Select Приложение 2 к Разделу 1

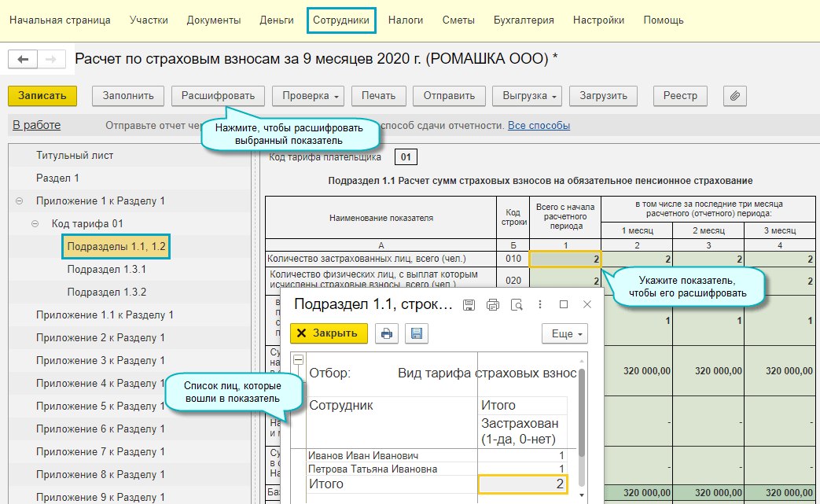[101, 338]
